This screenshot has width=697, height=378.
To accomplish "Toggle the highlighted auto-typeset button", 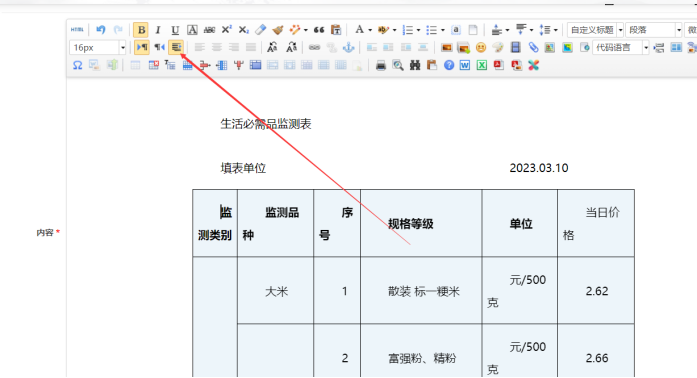I will pos(176,47).
